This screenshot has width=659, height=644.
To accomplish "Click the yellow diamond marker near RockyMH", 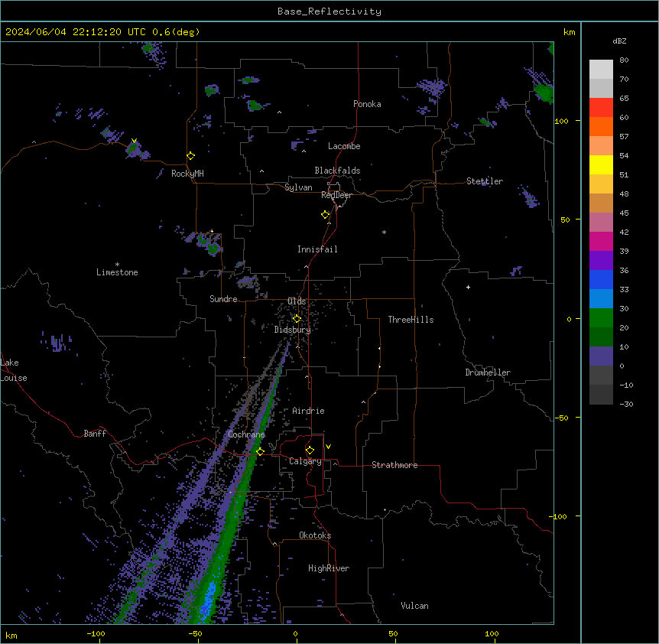I will tap(190, 155).
